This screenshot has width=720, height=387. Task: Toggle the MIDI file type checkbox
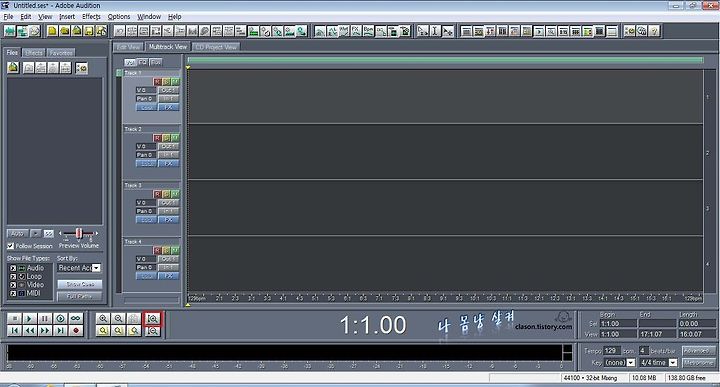pos(13,293)
